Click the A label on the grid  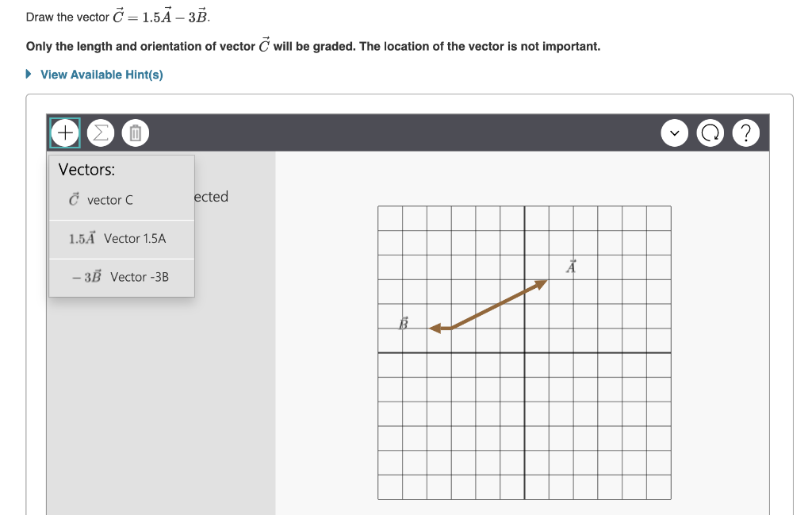pyautogui.click(x=571, y=265)
